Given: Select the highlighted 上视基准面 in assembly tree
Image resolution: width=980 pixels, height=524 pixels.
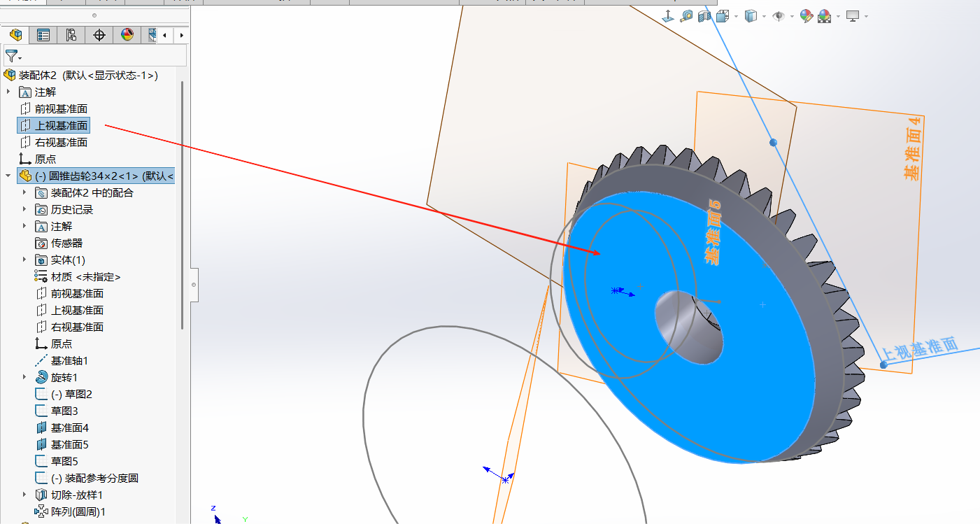Looking at the screenshot, I should [x=54, y=125].
